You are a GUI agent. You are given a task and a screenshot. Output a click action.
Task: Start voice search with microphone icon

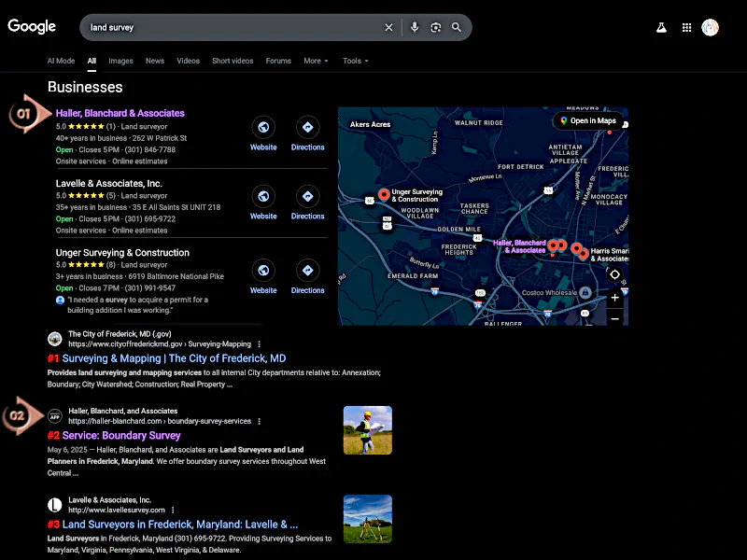(415, 28)
